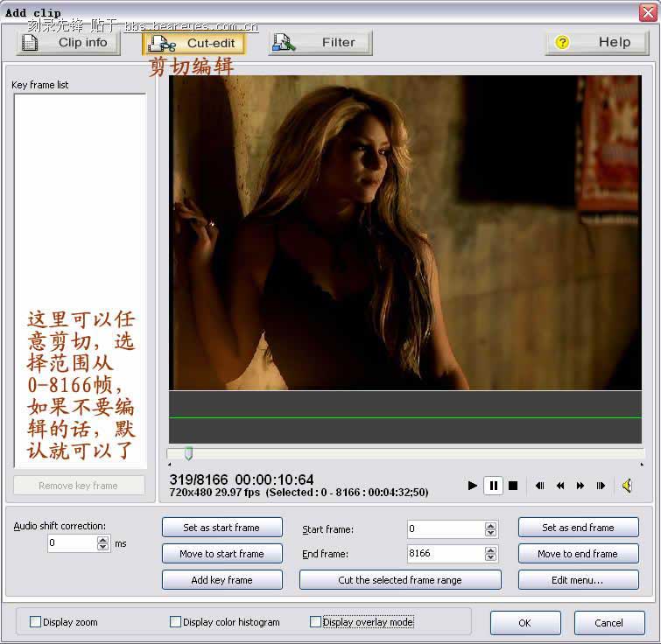Click the Key frame list box
This screenshot has height=644, width=661.
80,281
